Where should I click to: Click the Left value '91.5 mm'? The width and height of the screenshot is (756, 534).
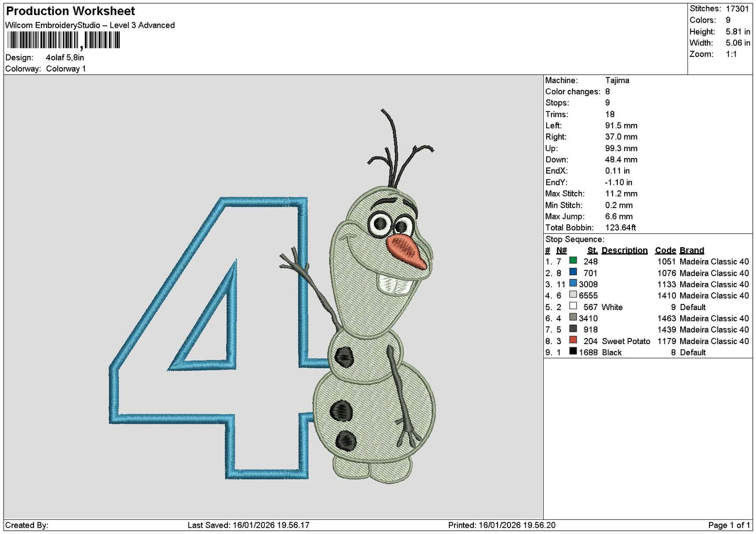[621, 126]
